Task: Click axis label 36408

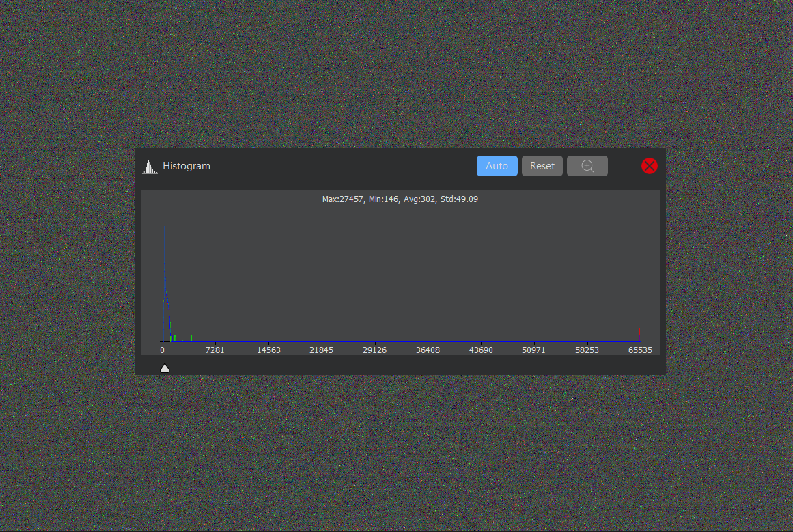Action: pos(428,350)
